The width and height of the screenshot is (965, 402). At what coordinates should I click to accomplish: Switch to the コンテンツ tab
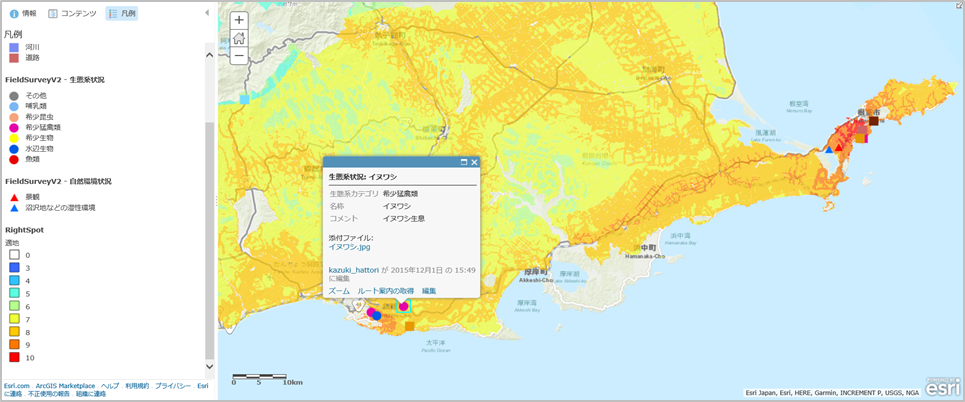coord(73,14)
